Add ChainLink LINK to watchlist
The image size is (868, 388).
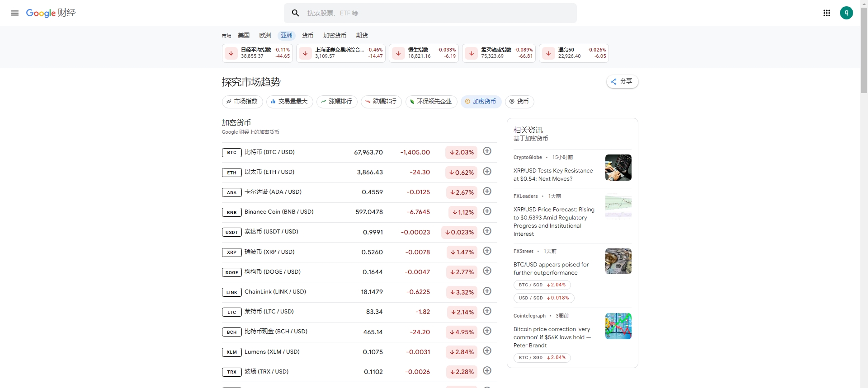487,291
